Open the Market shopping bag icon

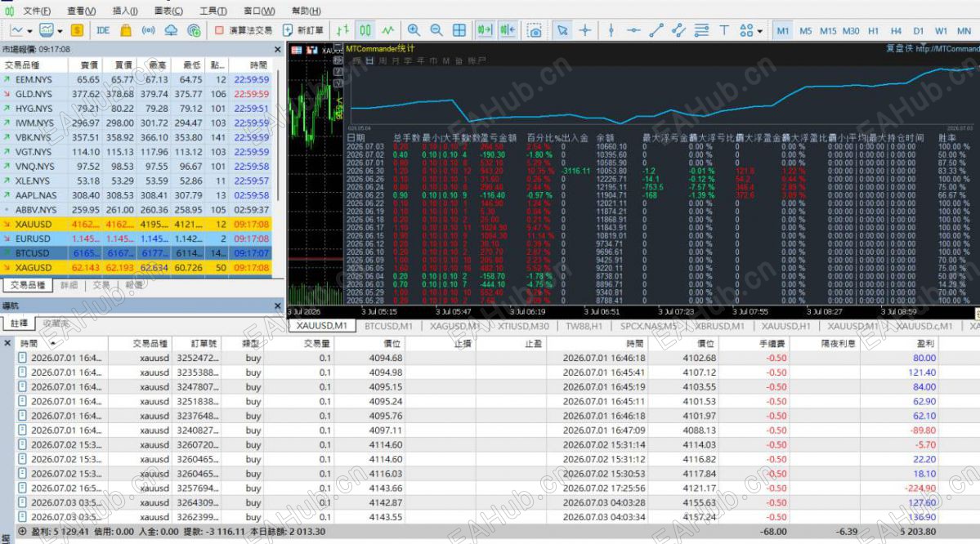126,30
